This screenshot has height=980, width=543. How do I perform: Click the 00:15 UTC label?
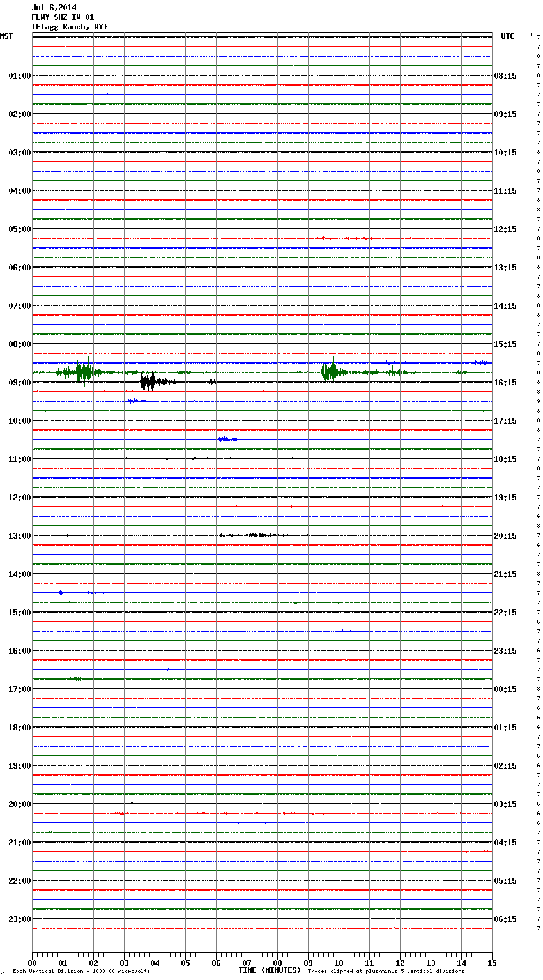coord(505,689)
